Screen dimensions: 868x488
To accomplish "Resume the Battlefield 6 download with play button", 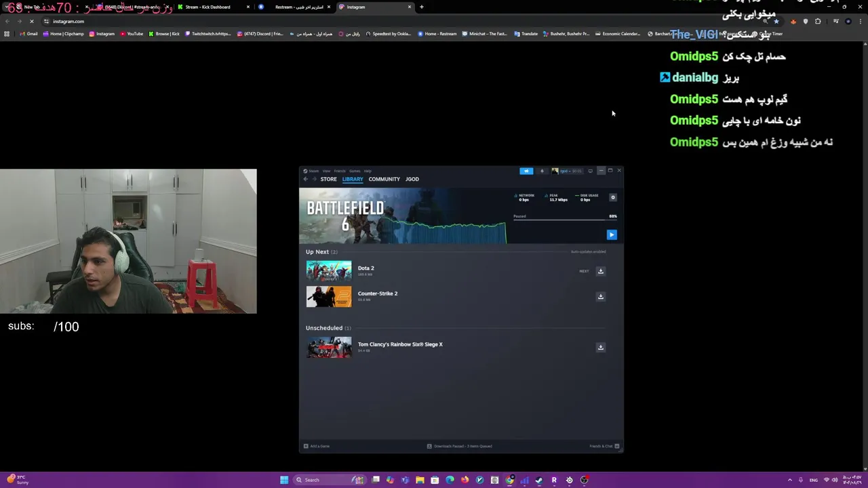I will [612, 235].
